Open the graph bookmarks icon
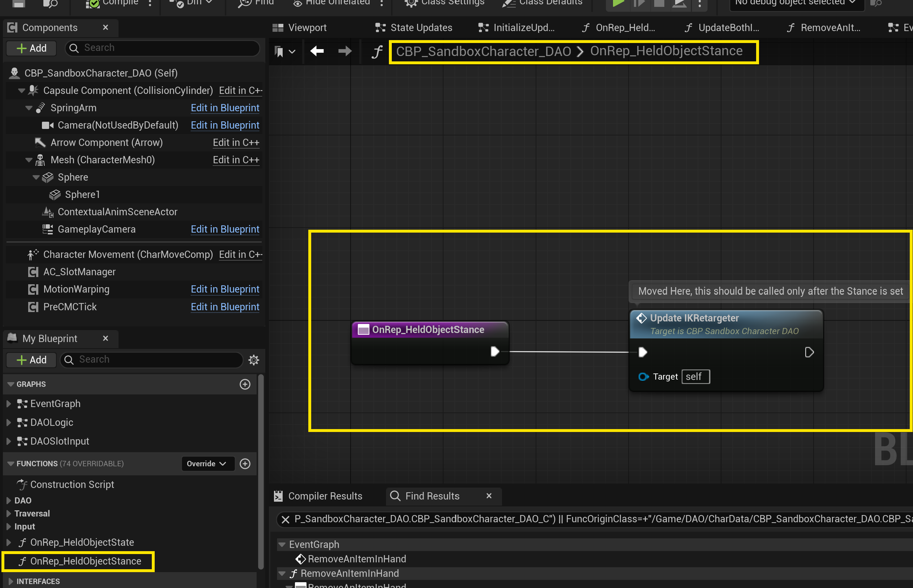913x588 pixels. coord(279,52)
